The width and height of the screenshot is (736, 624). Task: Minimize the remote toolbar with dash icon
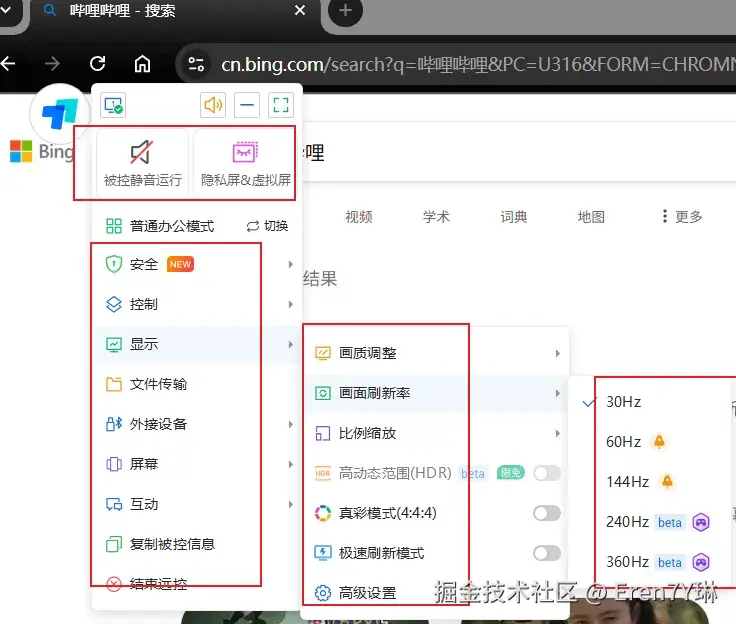pos(247,105)
